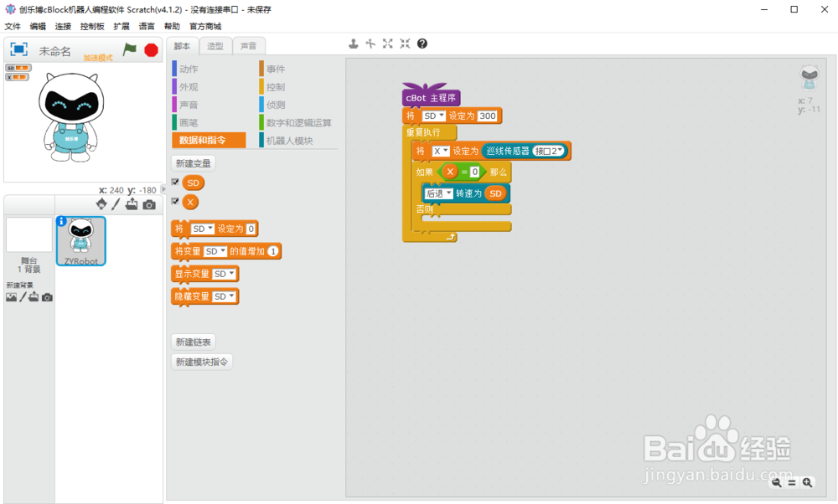The width and height of the screenshot is (838, 504).
Task: Click the 新建变量 new variable button
Action: pyautogui.click(x=194, y=162)
